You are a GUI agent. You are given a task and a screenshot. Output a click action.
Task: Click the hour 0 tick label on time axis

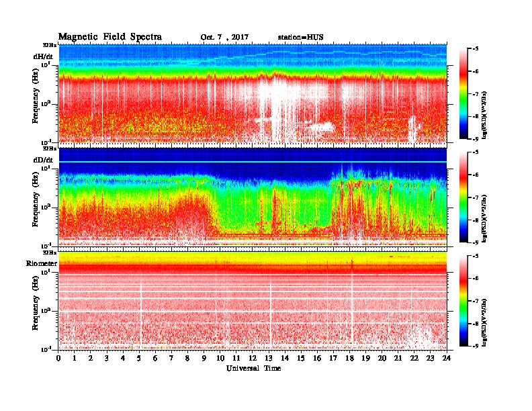coord(58,359)
